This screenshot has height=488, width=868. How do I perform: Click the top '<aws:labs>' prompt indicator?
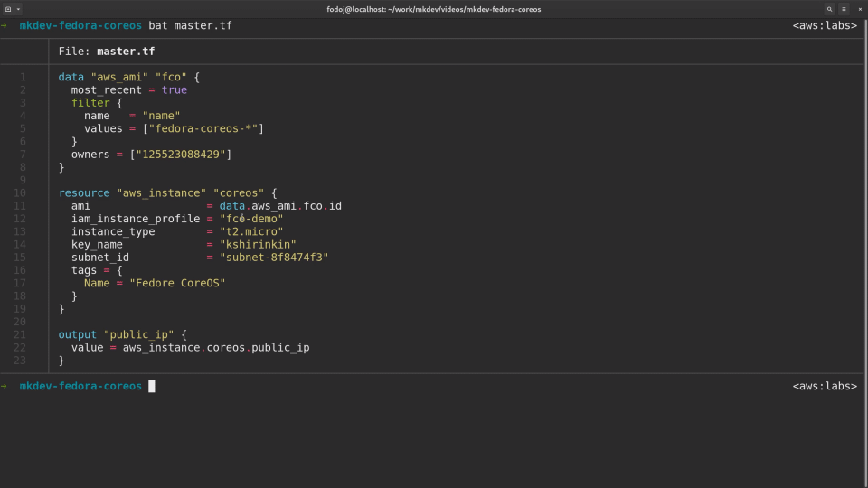(x=825, y=25)
